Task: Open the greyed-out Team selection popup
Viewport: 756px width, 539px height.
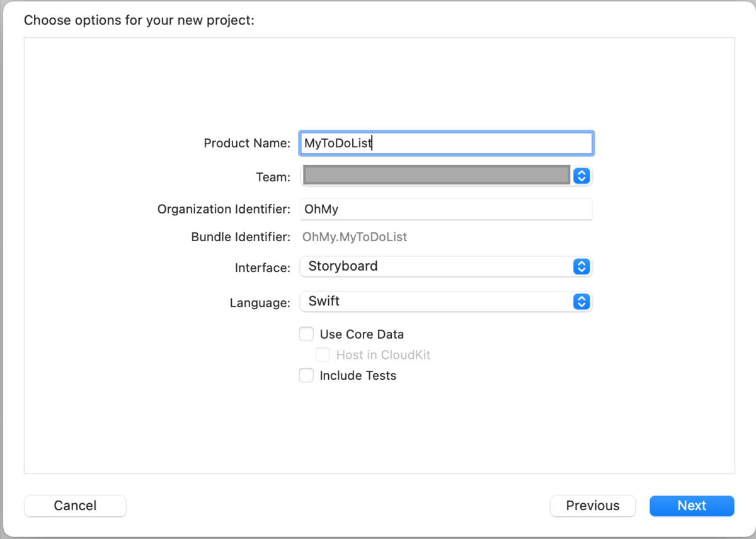Action: click(437, 176)
